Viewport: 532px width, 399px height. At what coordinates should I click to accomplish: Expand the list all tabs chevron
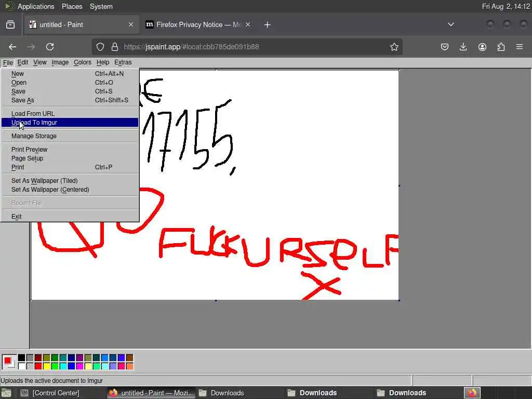point(450,24)
